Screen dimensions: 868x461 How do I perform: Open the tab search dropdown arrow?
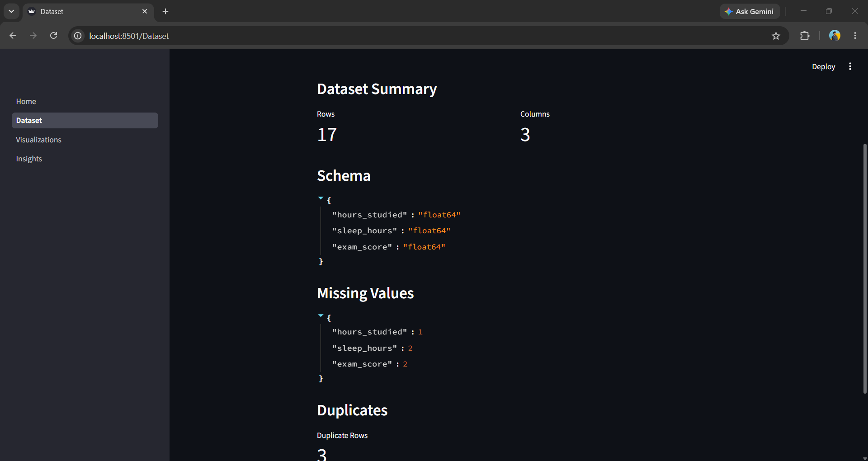11,11
